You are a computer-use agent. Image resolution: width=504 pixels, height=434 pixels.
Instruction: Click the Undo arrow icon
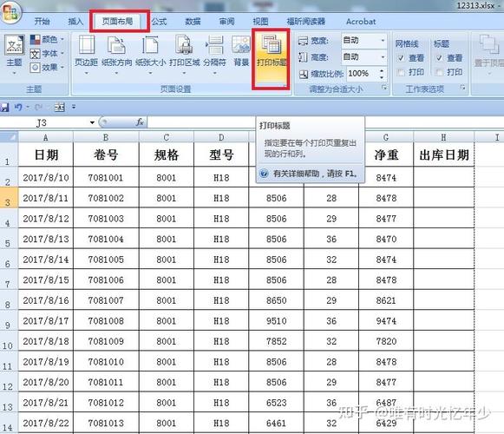coord(18,107)
